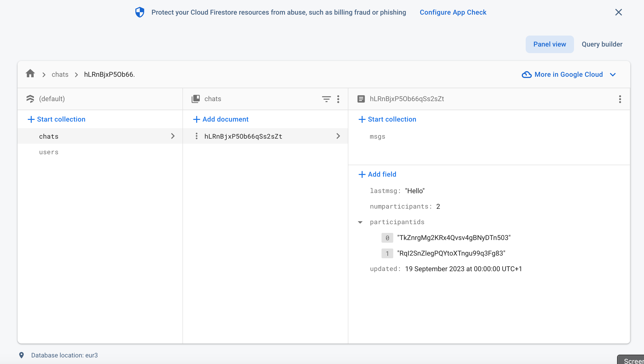The image size is (644, 364).
Task: Click the document icon in header
Action: point(361,99)
